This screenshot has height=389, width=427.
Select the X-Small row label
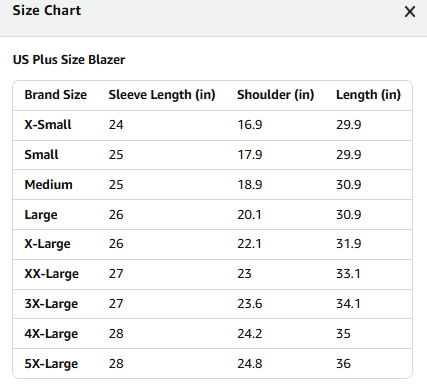tap(48, 125)
